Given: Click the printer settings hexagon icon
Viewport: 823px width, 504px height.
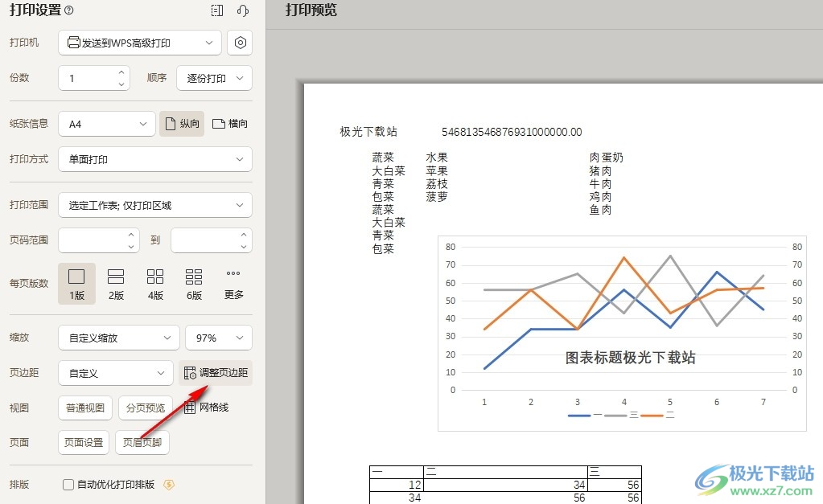Looking at the screenshot, I should [x=240, y=43].
